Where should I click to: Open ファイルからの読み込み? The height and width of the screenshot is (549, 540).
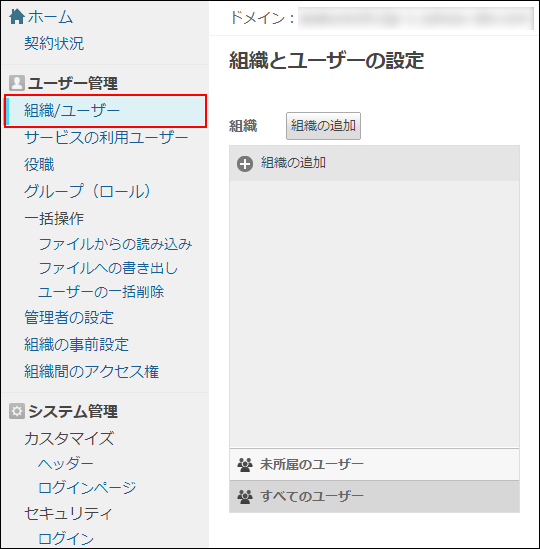(115, 244)
